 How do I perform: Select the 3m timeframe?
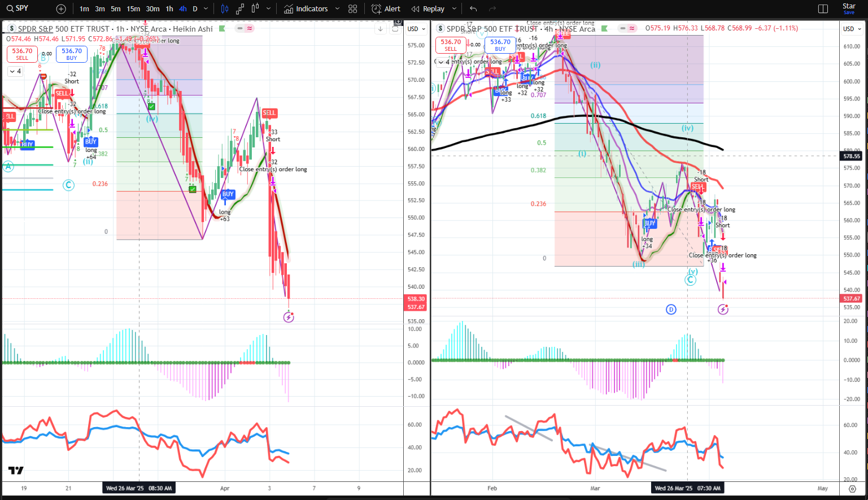[100, 9]
